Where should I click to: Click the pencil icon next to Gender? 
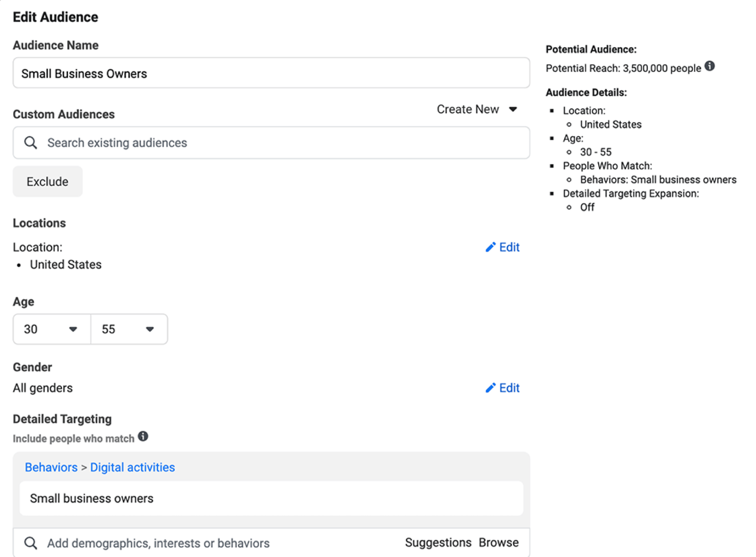490,388
